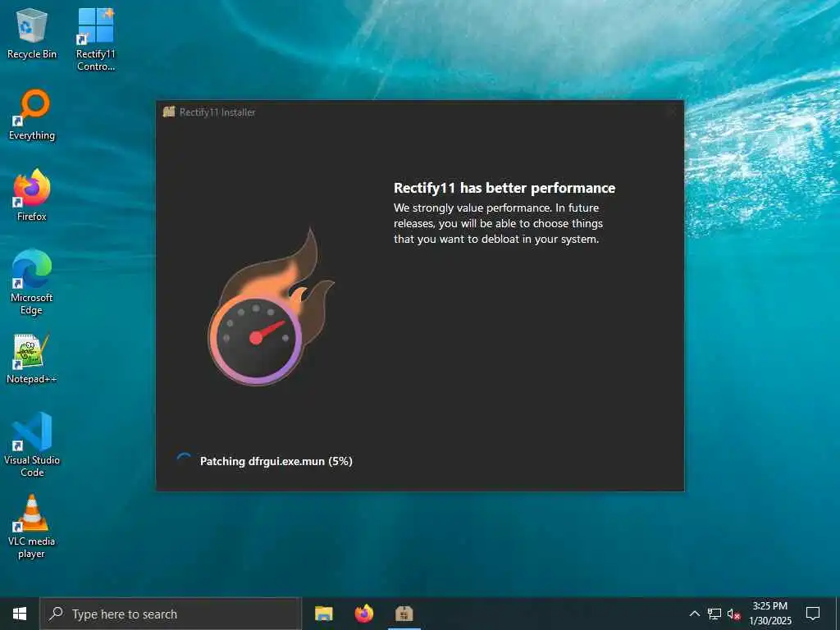The height and width of the screenshot is (630, 840).
Task: Click the Windows Start button
Action: pos(20,614)
